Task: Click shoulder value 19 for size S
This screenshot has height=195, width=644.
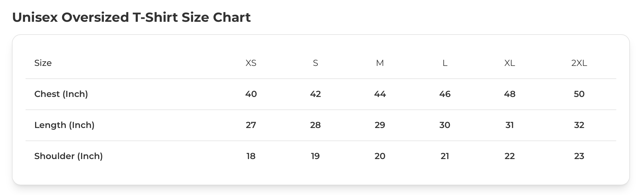Action: coord(315,156)
